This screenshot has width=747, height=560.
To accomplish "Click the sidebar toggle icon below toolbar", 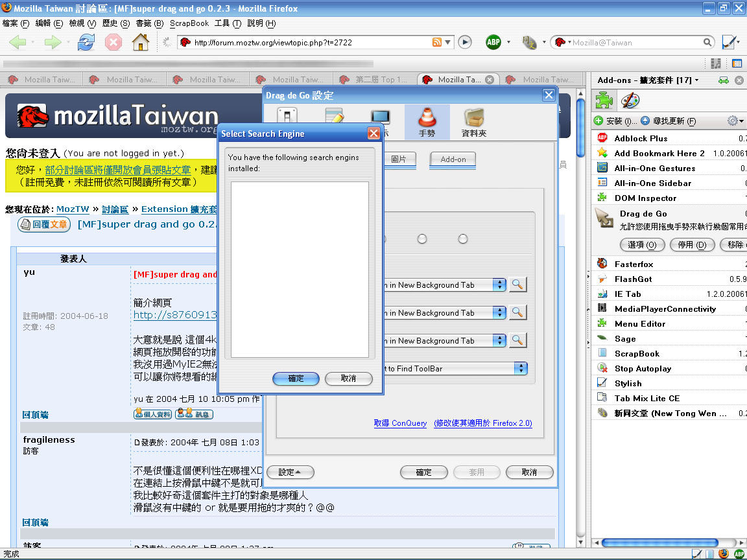I will (x=737, y=64).
